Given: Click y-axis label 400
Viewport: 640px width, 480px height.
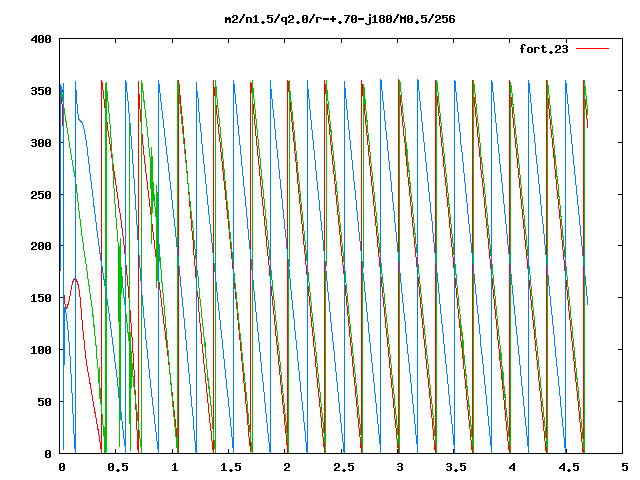Looking at the screenshot, I should tap(41, 40).
